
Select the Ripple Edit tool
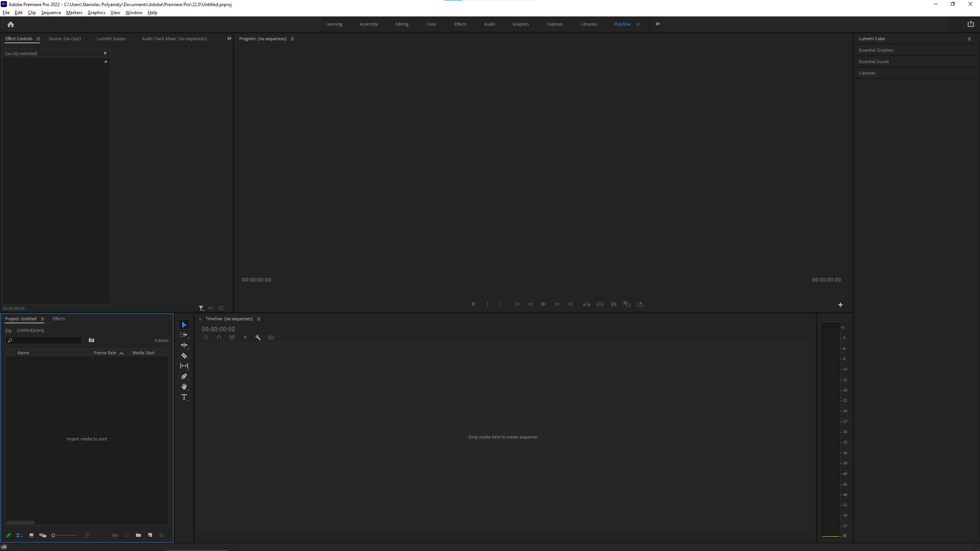coord(184,345)
